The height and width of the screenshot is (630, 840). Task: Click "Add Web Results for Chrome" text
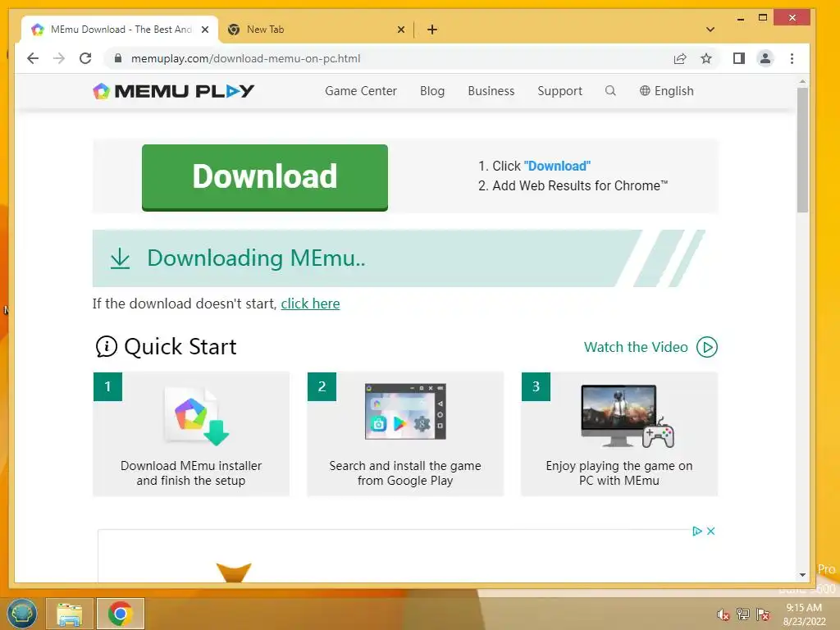(580, 186)
